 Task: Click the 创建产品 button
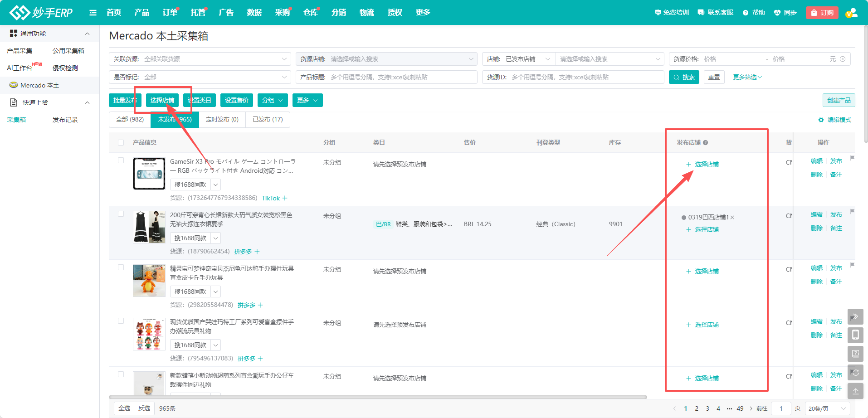click(x=838, y=100)
